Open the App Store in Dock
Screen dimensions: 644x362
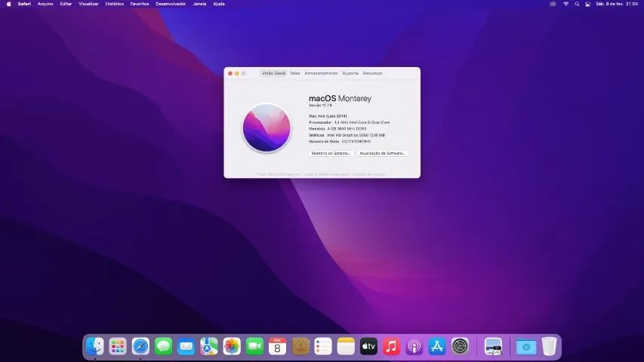pyautogui.click(x=437, y=346)
